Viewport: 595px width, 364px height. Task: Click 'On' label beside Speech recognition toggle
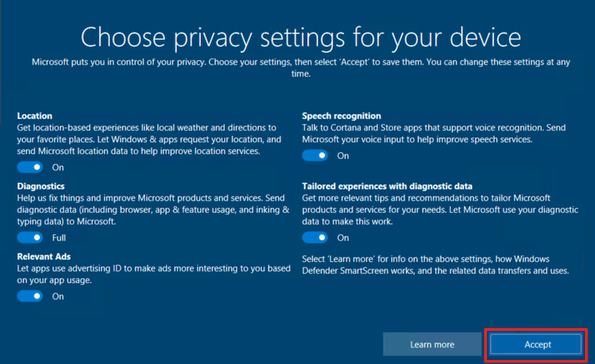[343, 156]
